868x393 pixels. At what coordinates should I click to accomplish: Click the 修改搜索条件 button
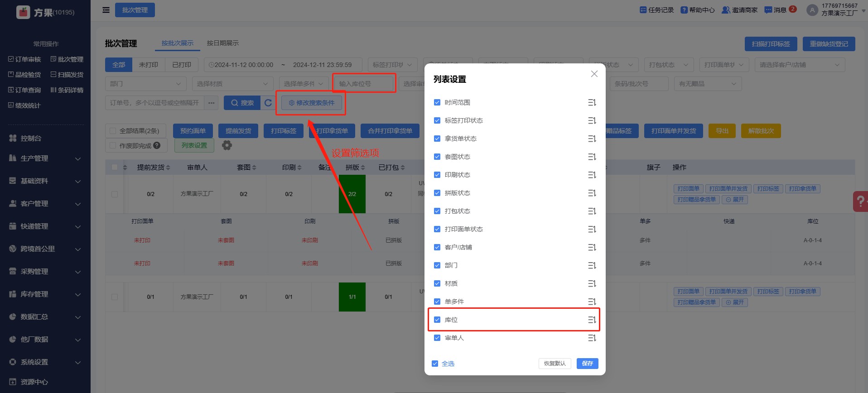tap(312, 103)
